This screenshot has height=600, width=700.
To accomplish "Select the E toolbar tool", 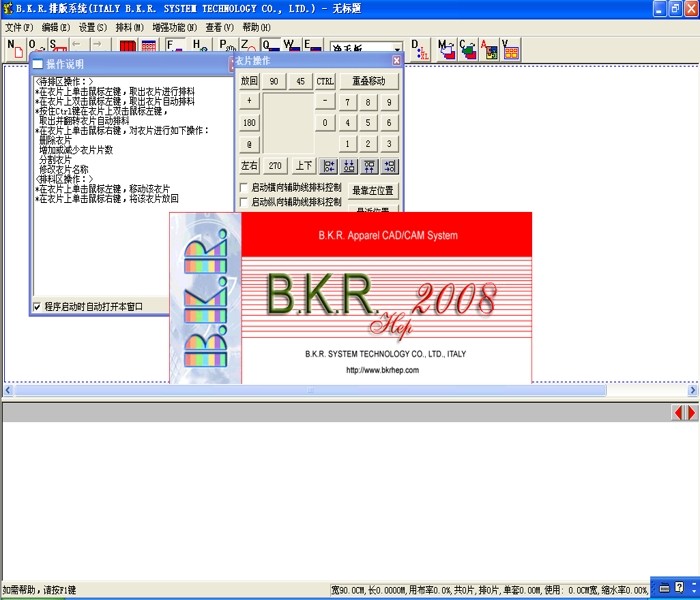I will (x=312, y=46).
